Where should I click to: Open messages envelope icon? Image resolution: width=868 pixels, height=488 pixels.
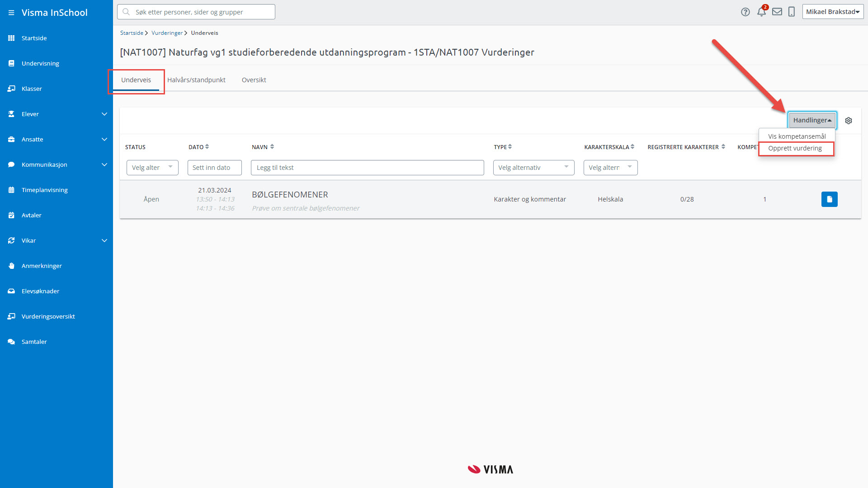777,12
